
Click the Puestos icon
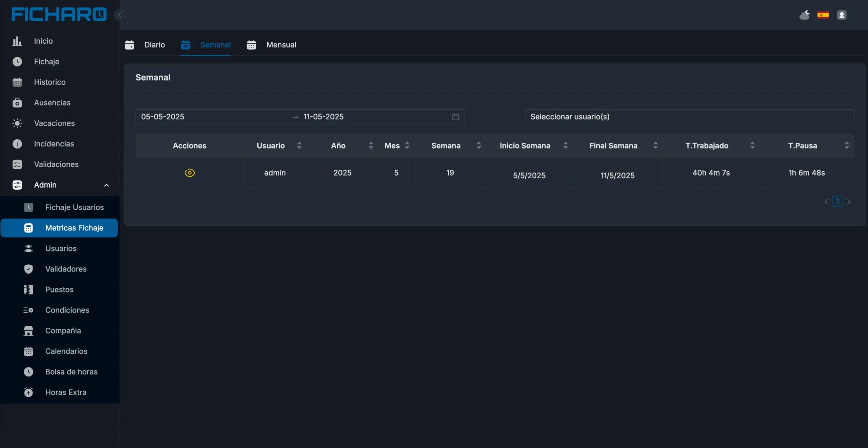[x=28, y=290]
